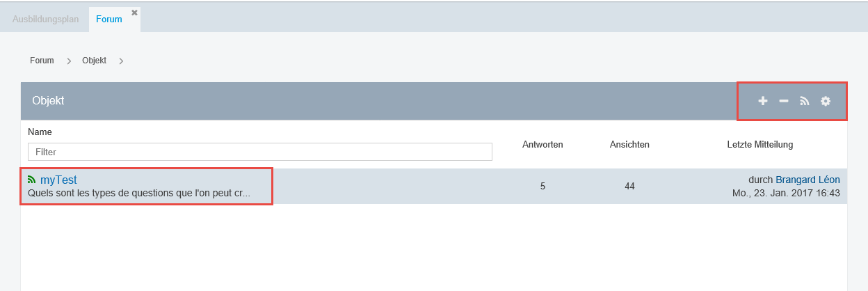Click the Letzte Mitteilung column header
The height and width of the screenshot is (291, 868).
click(x=759, y=145)
